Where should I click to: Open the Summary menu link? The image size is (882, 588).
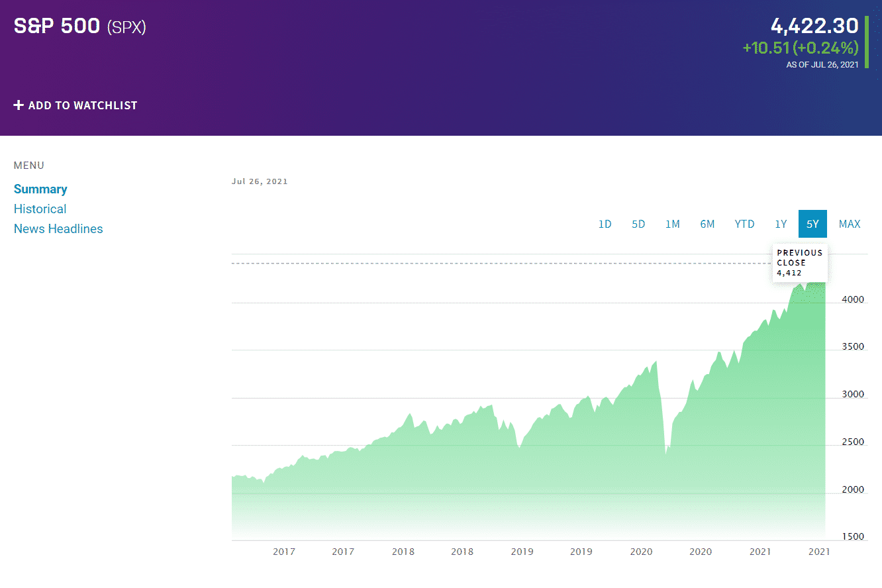point(40,189)
